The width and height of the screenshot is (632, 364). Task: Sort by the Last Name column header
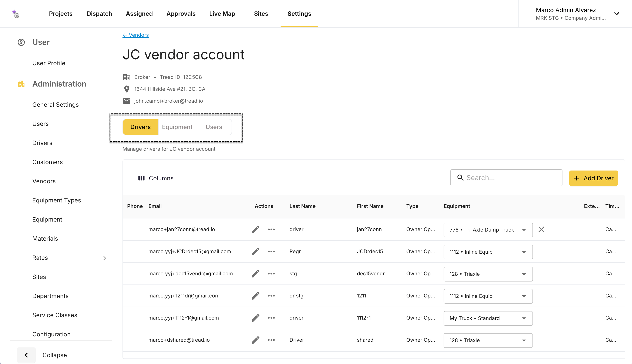click(303, 206)
